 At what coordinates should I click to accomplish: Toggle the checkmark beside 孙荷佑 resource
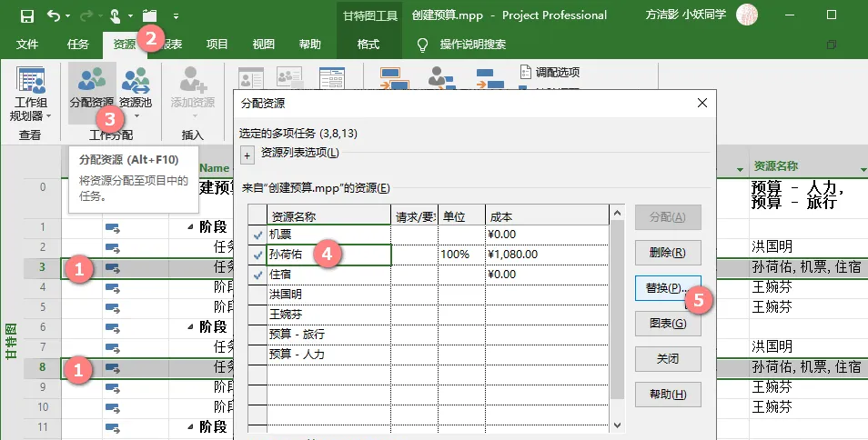click(x=257, y=255)
